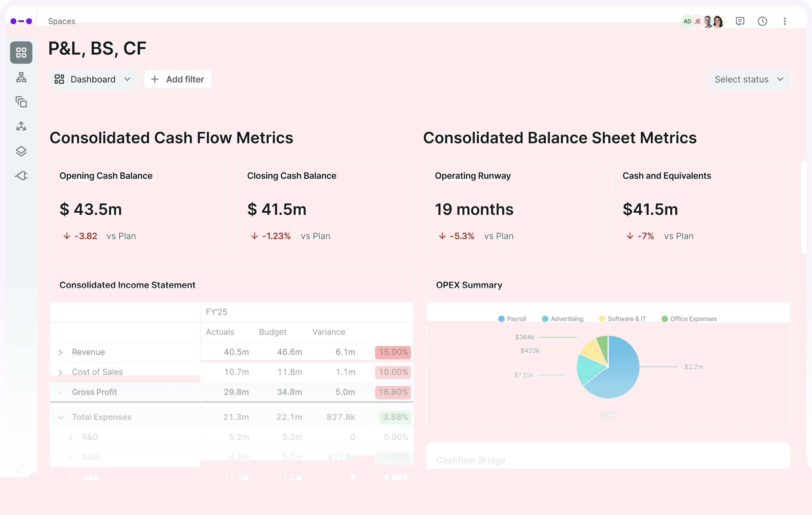Click the share/distribute arrows icon in sidebar

coord(21,126)
